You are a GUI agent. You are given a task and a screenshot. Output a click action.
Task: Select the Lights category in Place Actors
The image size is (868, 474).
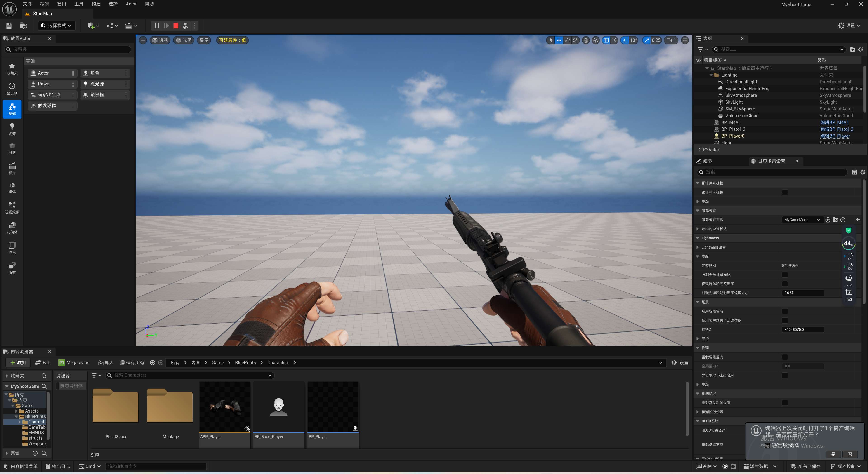[x=12, y=129]
